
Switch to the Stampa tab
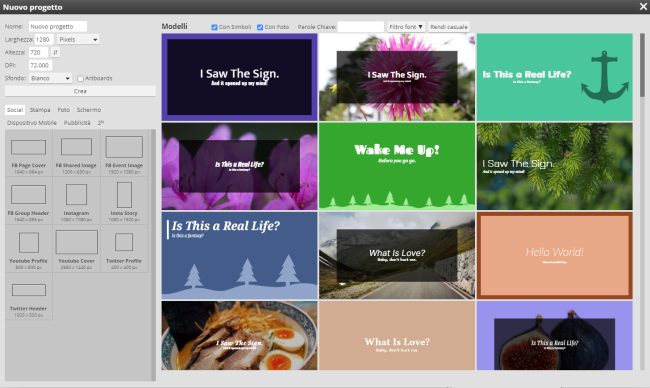pos(40,110)
